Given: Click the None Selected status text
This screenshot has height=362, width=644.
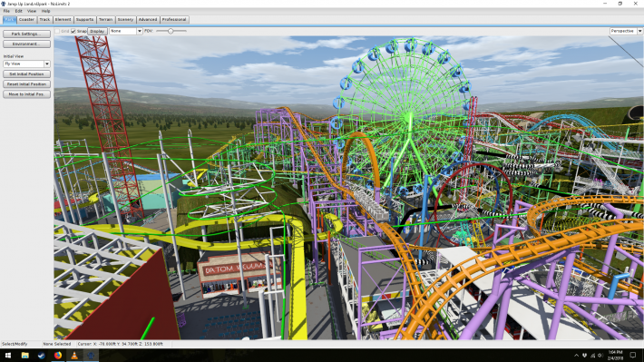Looking at the screenshot, I should pyautogui.click(x=57, y=344).
